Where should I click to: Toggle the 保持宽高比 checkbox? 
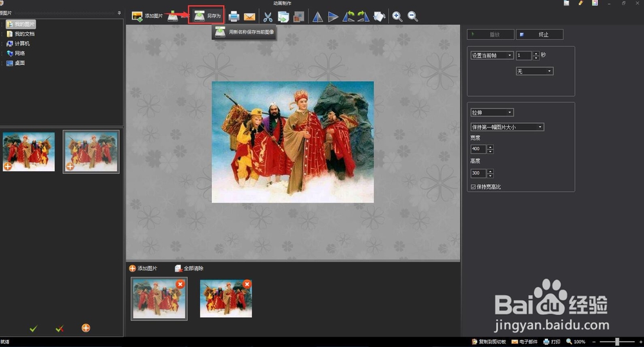click(x=473, y=187)
